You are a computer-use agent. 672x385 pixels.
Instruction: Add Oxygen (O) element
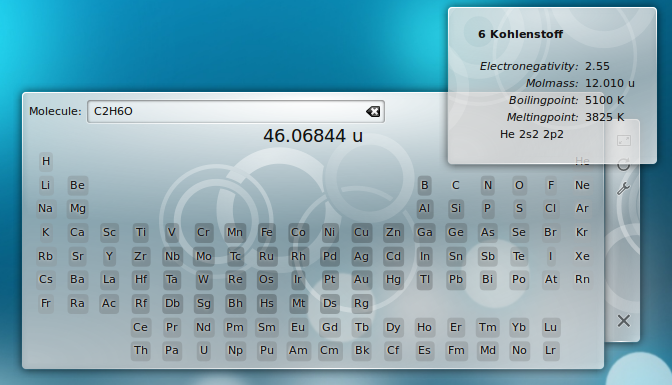click(x=519, y=185)
